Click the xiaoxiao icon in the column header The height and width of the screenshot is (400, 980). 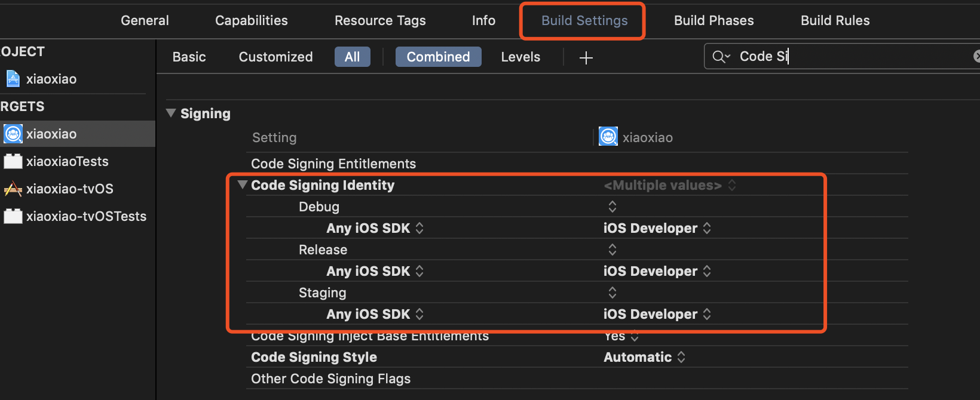point(608,137)
